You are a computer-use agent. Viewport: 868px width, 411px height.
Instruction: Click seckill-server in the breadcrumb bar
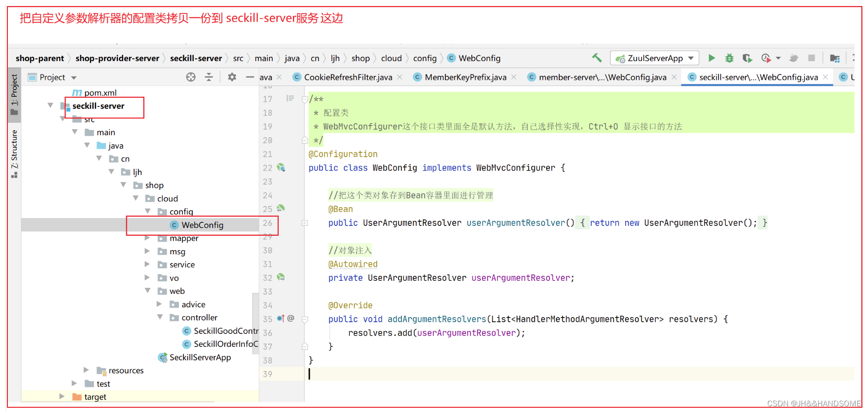[196, 58]
